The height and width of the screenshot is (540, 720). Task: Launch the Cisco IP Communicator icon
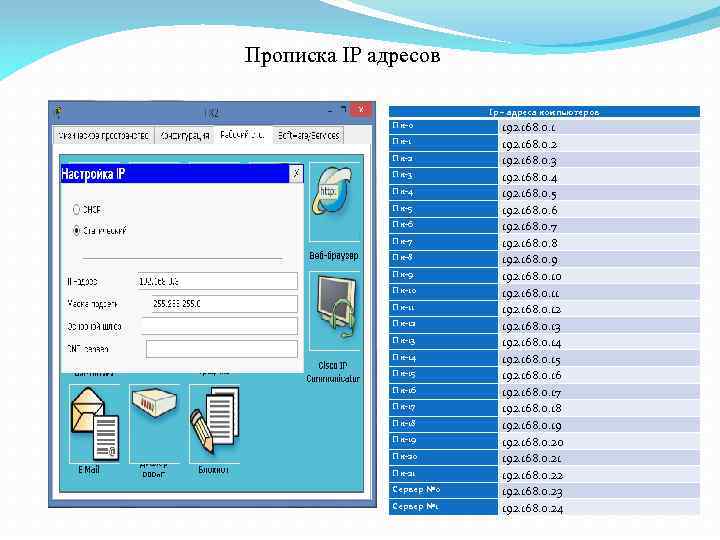[x=334, y=311]
